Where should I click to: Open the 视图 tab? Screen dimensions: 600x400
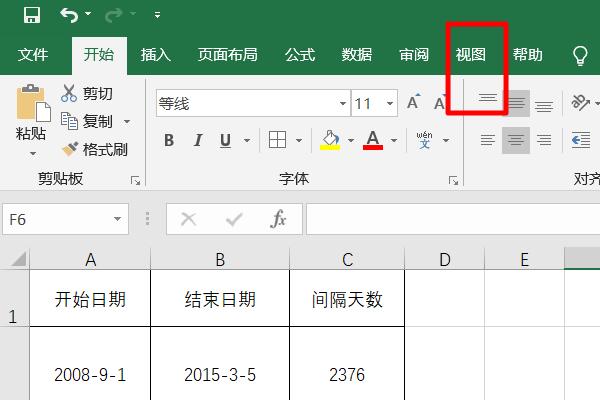(x=471, y=55)
